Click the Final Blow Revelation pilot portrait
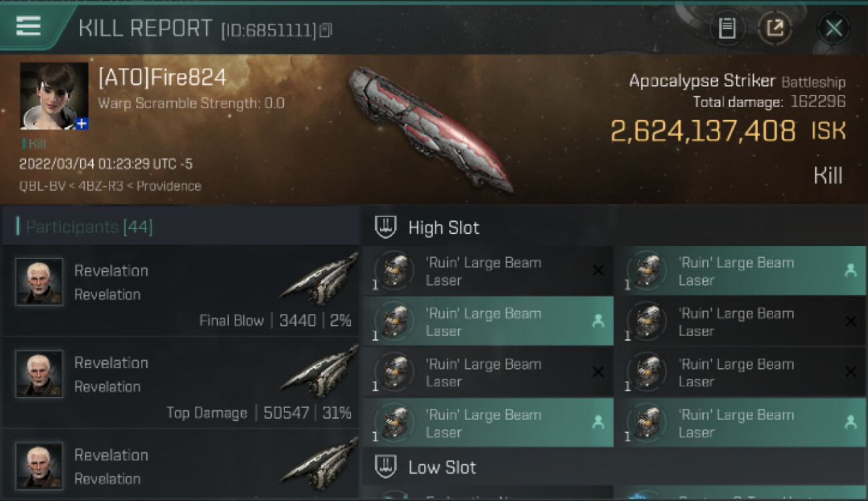This screenshot has width=868, height=501. click(x=39, y=282)
